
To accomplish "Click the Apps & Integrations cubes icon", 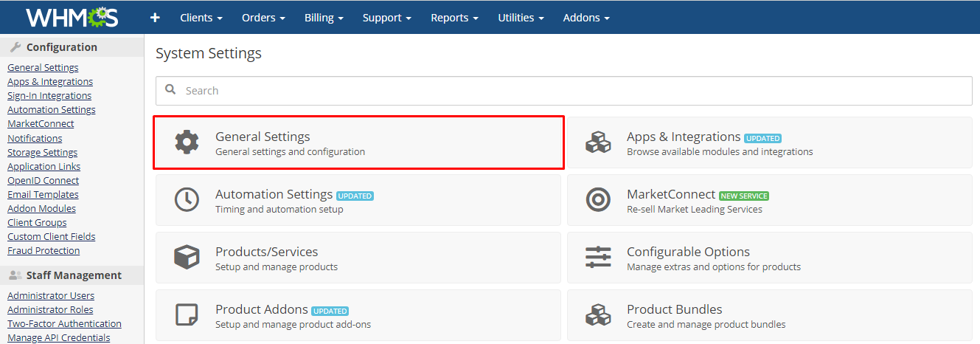I will tap(598, 142).
